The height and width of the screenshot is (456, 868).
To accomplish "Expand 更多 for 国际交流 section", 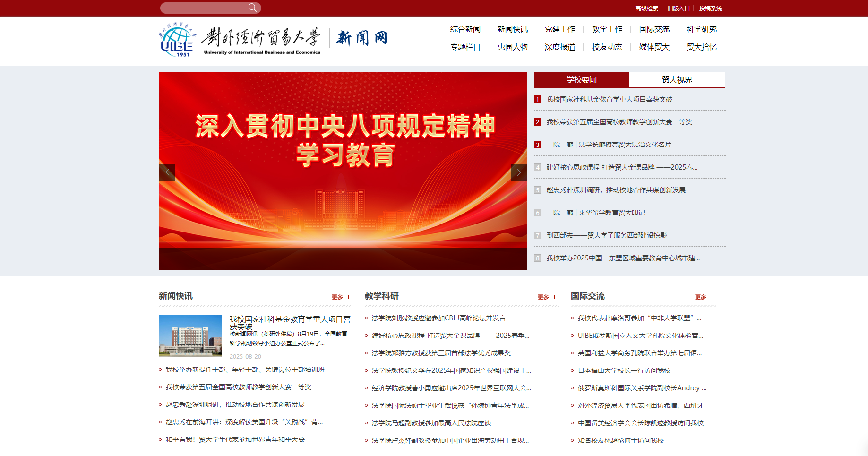I will tap(704, 297).
